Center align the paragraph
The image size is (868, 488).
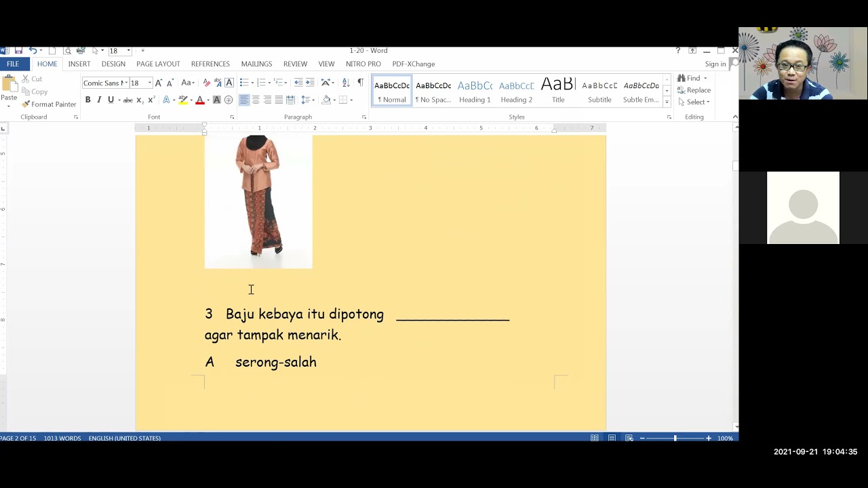point(256,100)
